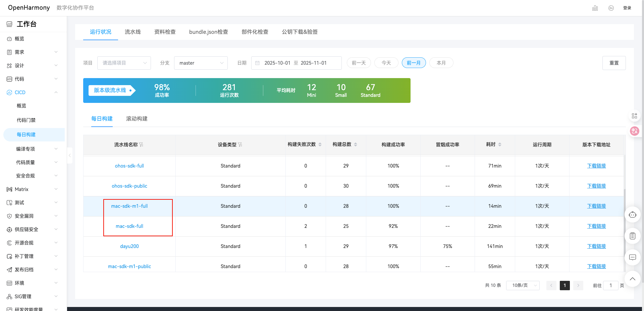Click the 登录 login link
This screenshot has height=311, width=644.
click(627, 8)
